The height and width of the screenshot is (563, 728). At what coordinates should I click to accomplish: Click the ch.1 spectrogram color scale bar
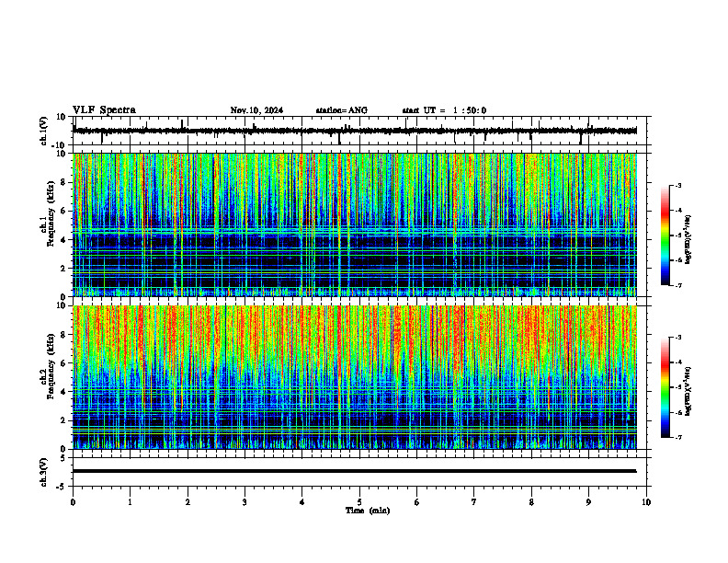pyautogui.click(x=665, y=236)
